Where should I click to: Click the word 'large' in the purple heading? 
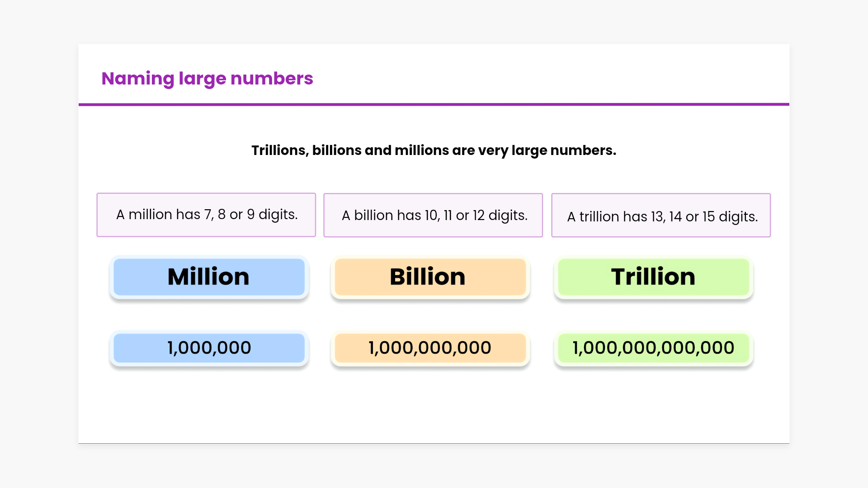click(x=202, y=79)
